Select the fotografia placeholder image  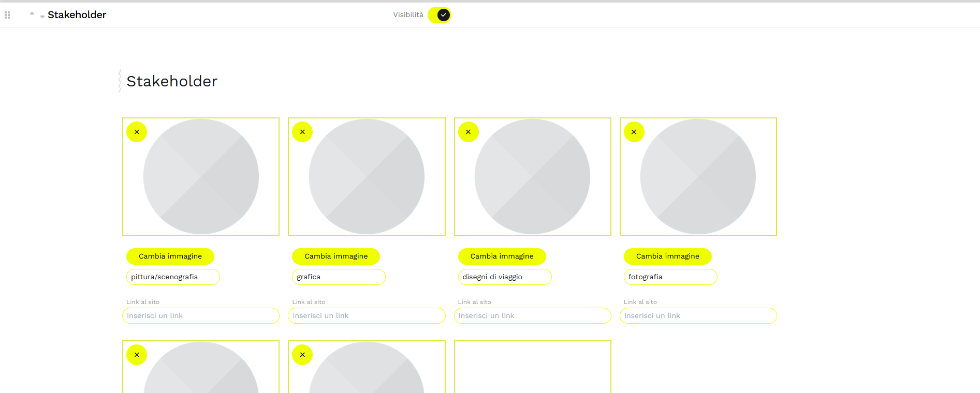coord(698,177)
